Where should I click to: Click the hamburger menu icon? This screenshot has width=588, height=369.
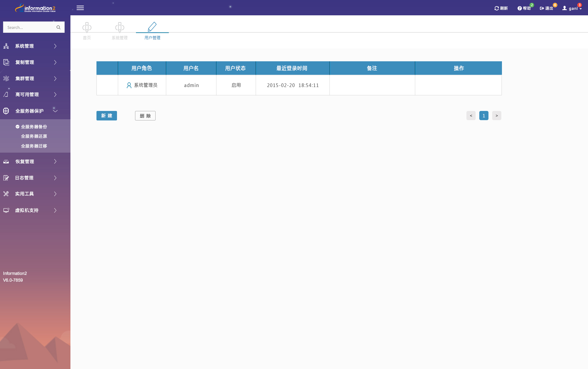click(x=80, y=8)
